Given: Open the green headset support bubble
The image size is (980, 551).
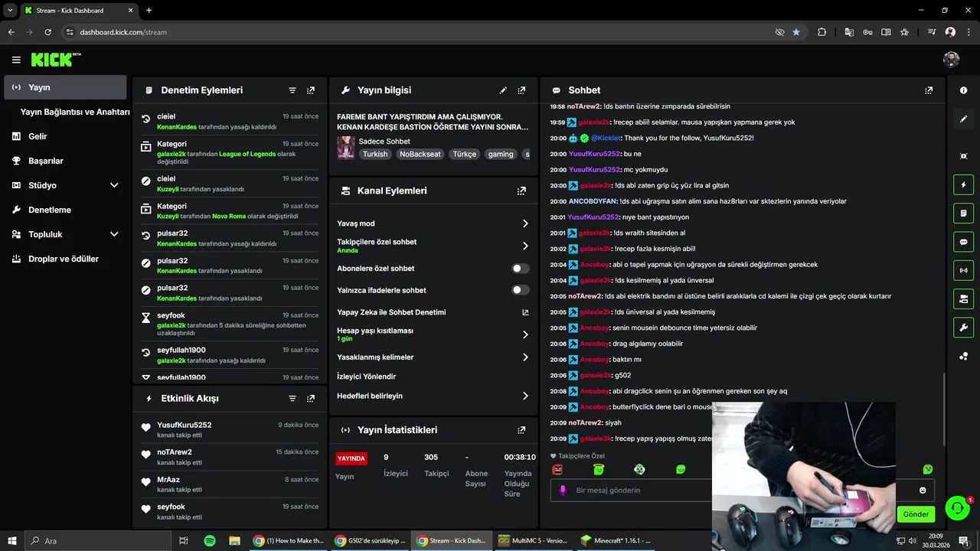Looking at the screenshot, I should click(957, 507).
